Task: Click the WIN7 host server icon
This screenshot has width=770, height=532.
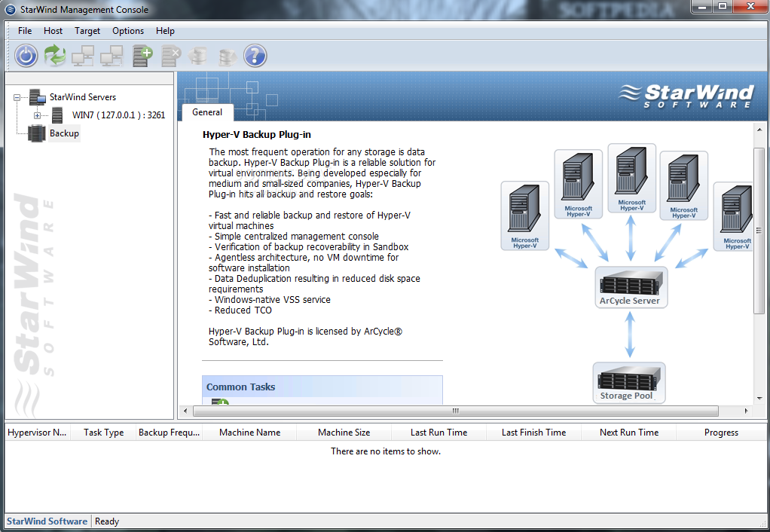Action: point(57,115)
